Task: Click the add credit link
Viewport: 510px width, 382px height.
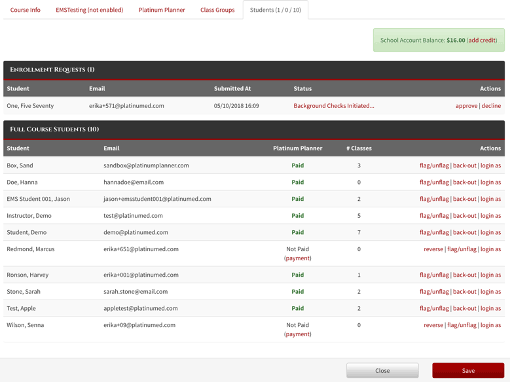Action: [x=482, y=40]
